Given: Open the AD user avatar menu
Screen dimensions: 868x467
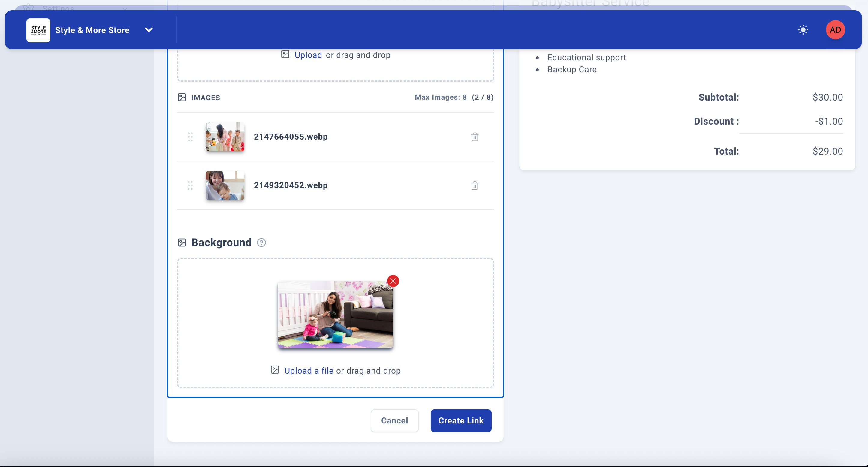Looking at the screenshot, I should [x=835, y=30].
